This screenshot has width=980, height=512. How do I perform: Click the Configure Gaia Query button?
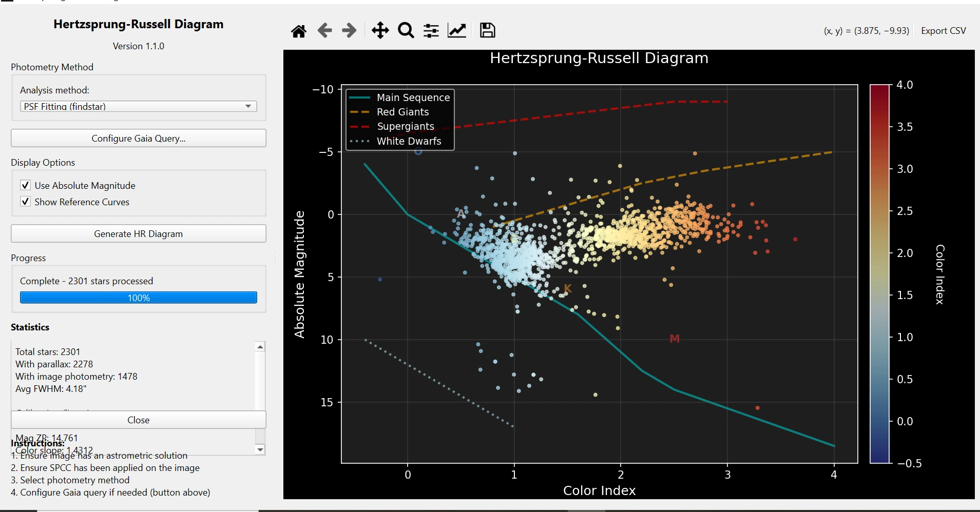(x=138, y=138)
